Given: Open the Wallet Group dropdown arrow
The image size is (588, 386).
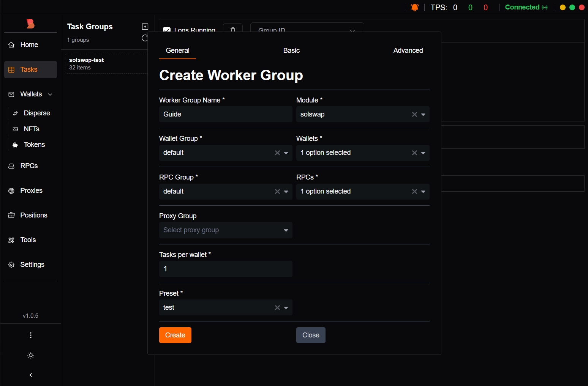Looking at the screenshot, I should [286, 153].
